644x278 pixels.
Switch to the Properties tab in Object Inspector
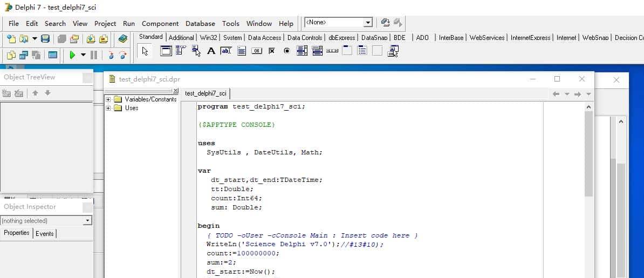[x=16, y=233]
